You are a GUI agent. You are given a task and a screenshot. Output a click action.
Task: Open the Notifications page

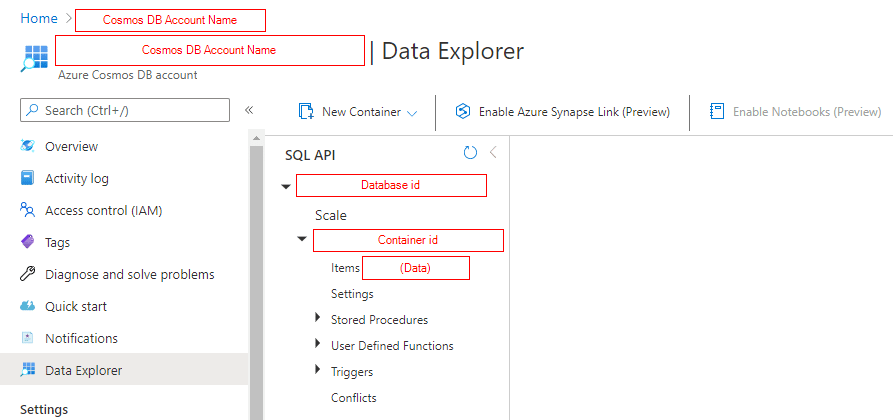coord(81,339)
